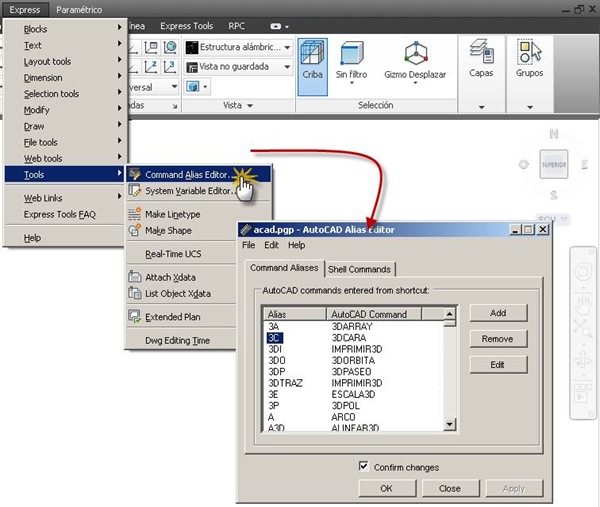Click the Command Alias Editor icon

(135, 174)
